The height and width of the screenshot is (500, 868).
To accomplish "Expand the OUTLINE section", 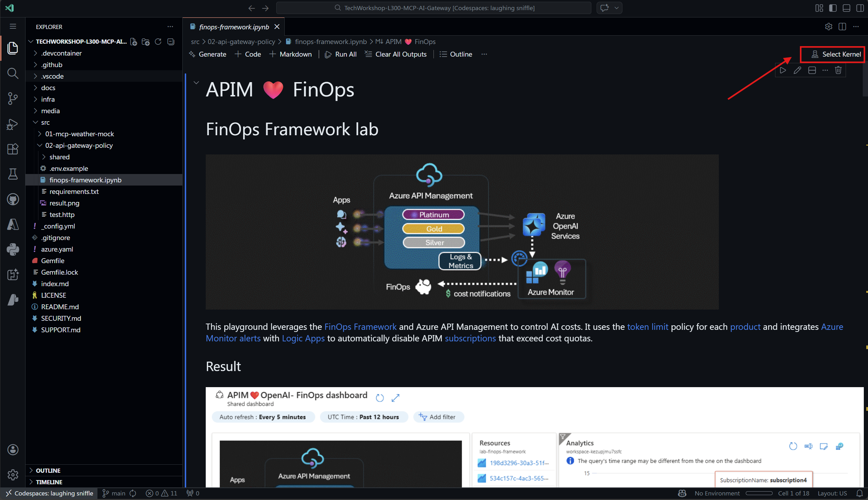I will 48,471.
